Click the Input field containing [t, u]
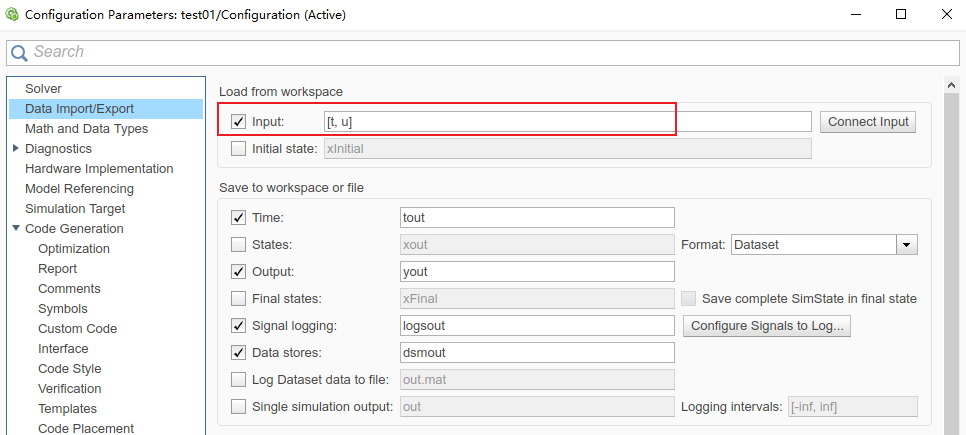Viewport: 966px width, 435px height. pyautogui.click(x=567, y=122)
